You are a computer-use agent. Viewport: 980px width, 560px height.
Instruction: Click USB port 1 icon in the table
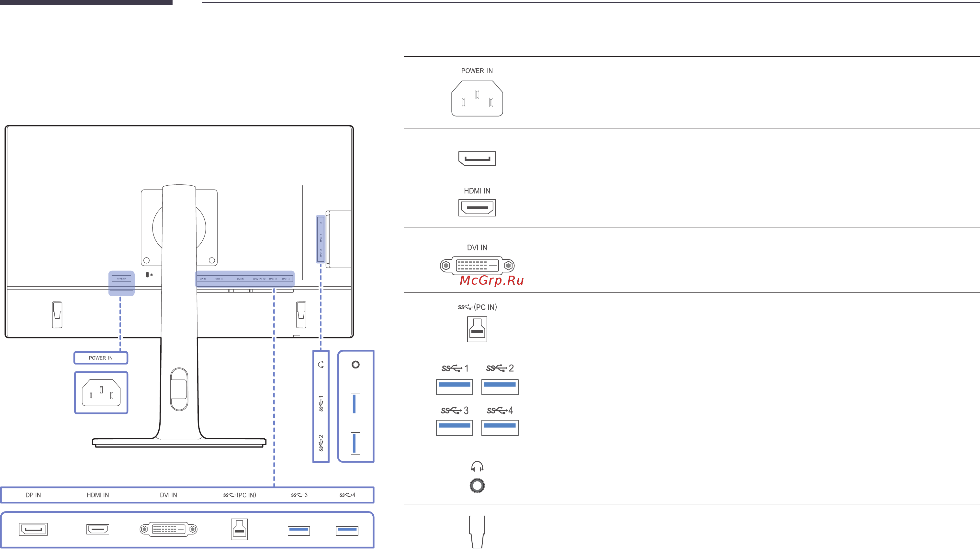point(455,387)
